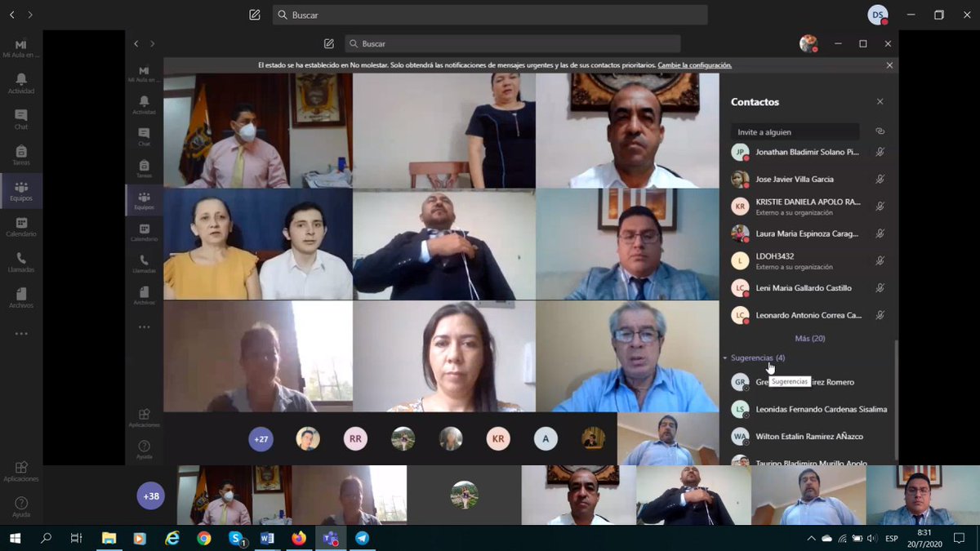
Task: Toggle mute for Leni Maria Gallardo Castillo
Action: [880, 287]
